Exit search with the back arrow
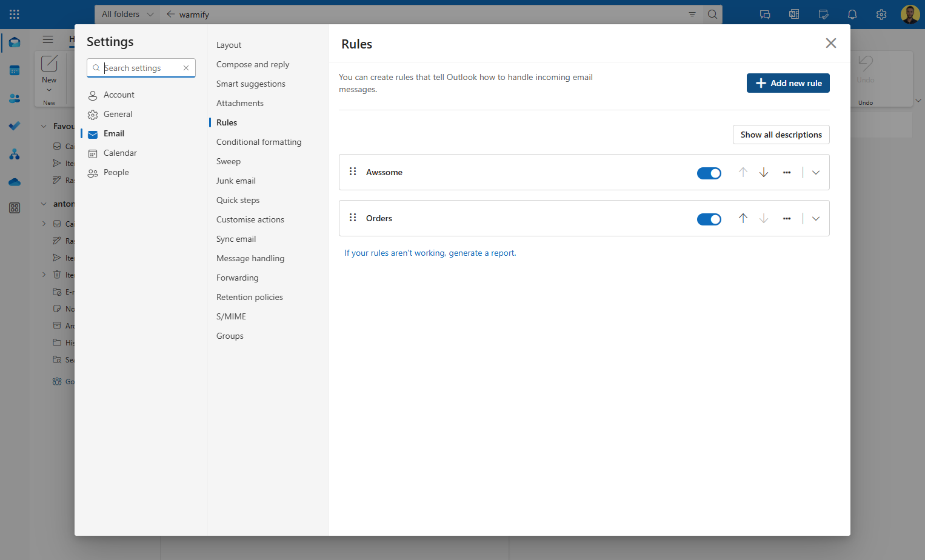Viewport: 925px width, 560px height. pos(170,14)
